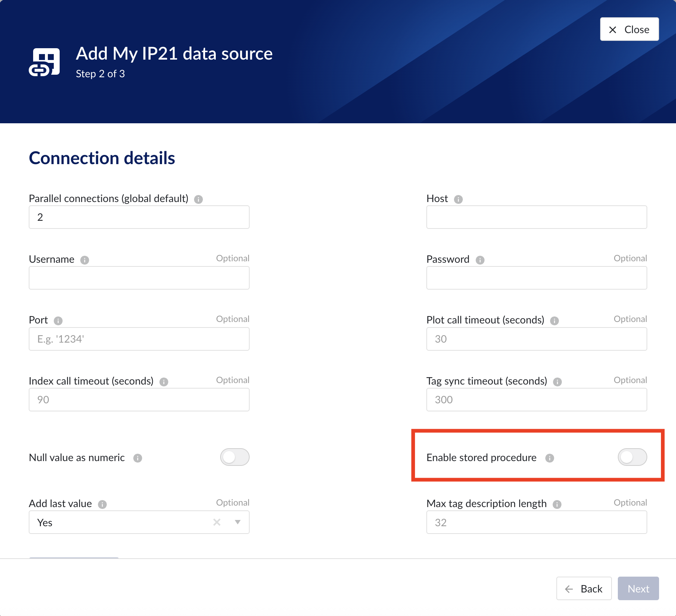
Task: Clear the Add last value selection
Action: point(217,522)
